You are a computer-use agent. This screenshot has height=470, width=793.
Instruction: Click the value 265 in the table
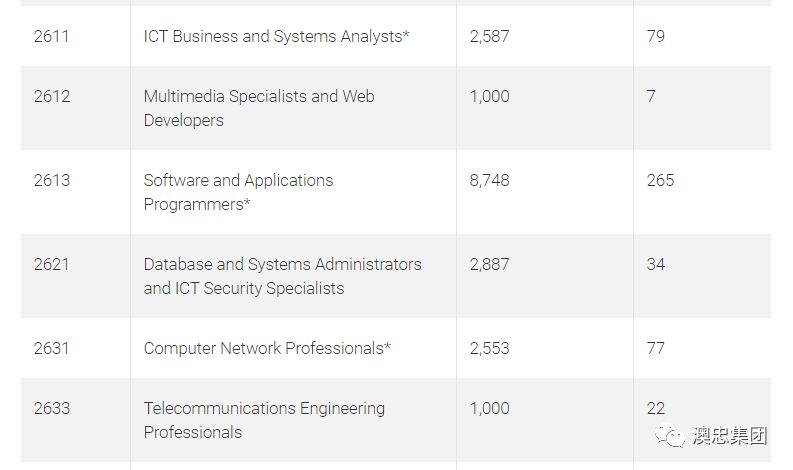[660, 180]
